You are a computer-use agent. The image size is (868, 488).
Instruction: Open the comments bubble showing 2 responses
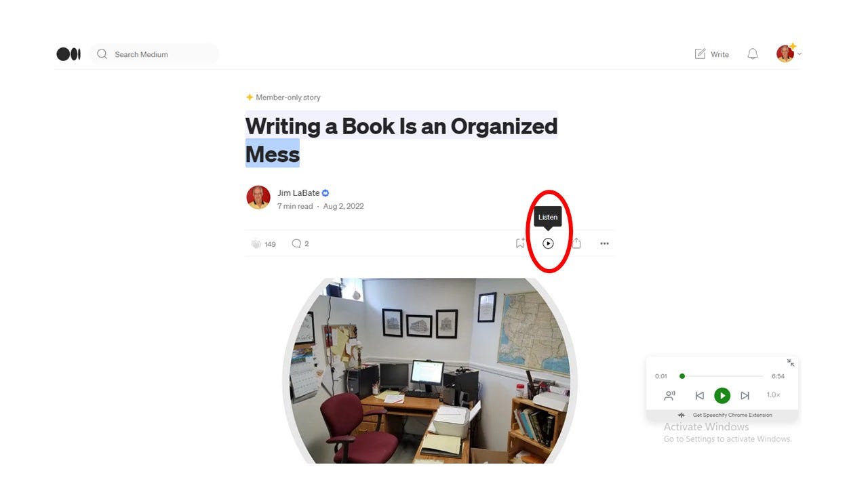(296, 244)
